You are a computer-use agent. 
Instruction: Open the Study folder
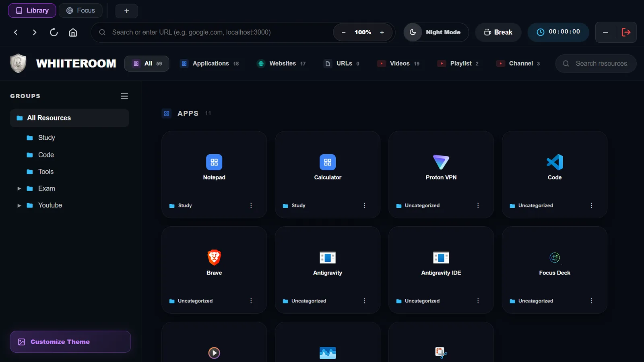pyautogui.click(x=46, y=138)
